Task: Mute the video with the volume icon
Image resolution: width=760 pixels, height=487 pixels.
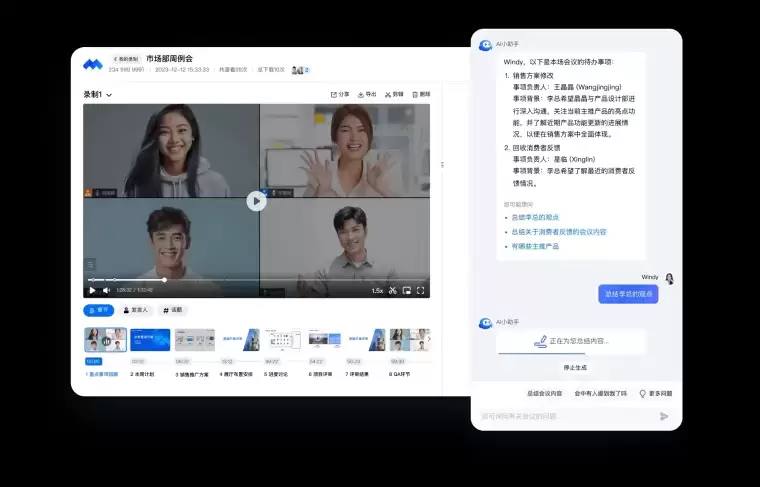Action: point(106,290)
